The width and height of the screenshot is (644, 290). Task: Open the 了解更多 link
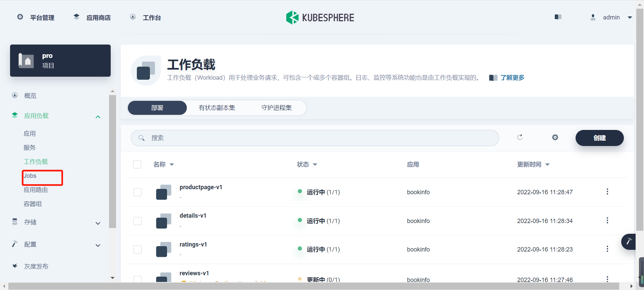(x=513, y=78)
